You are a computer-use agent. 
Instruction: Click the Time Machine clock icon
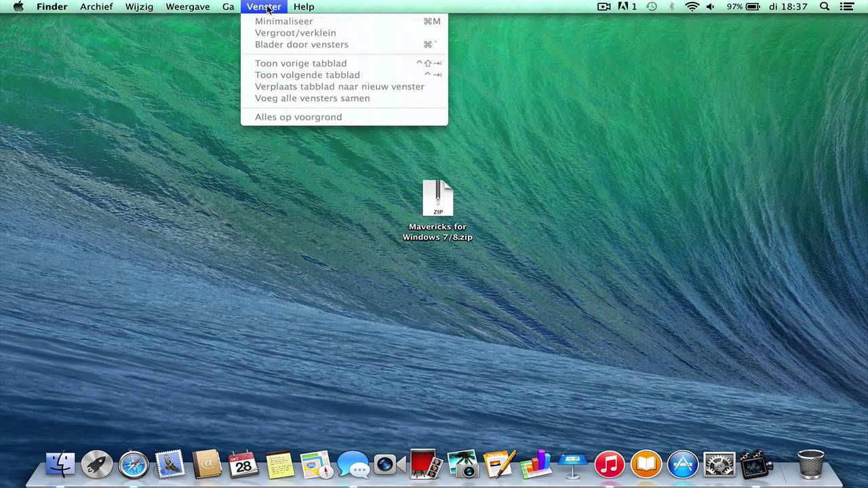[x=652, y=7]
